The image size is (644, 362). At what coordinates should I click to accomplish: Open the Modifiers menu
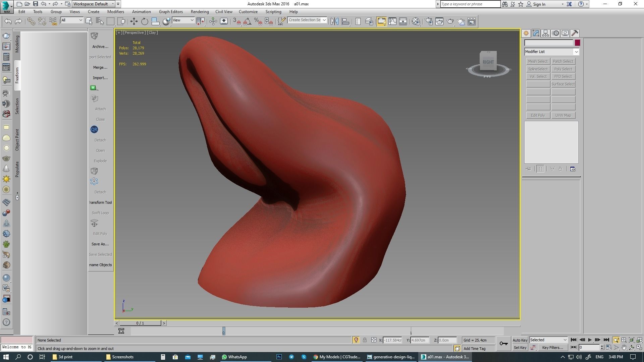[x=115, y=11]
